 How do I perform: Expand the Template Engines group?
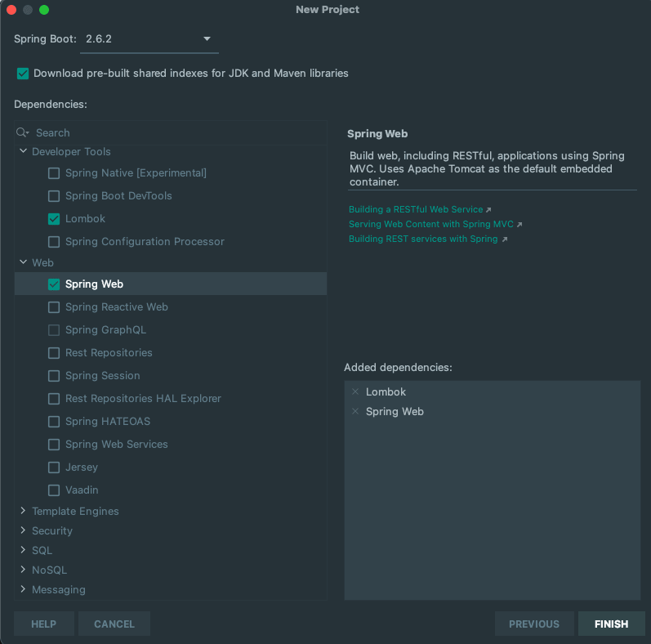[x=23, y=510]
